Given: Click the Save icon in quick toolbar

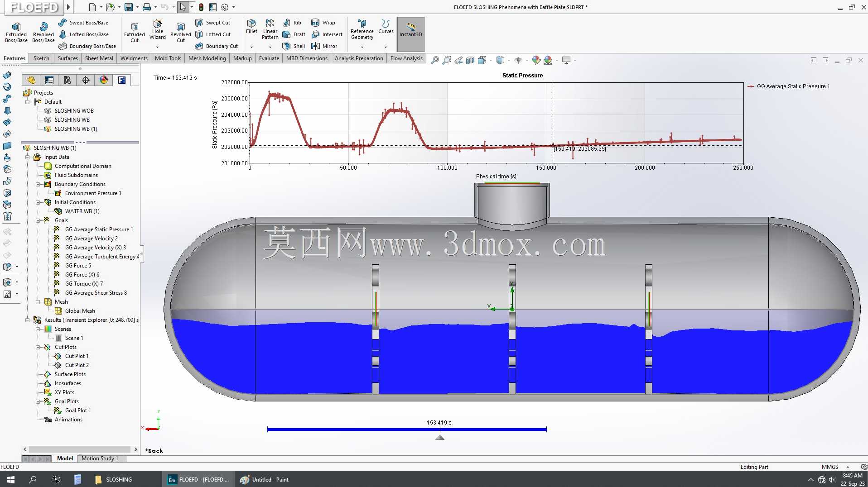Looking at the screenshot, I should (129, 7).
